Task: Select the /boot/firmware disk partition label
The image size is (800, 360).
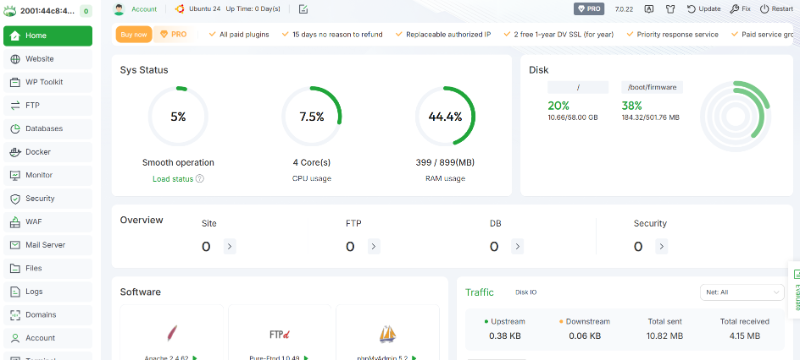Action: (x=652, y=87)
